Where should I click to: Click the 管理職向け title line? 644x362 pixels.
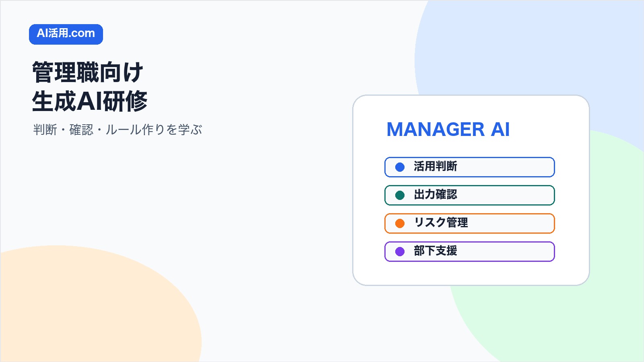tap(88, 72)
